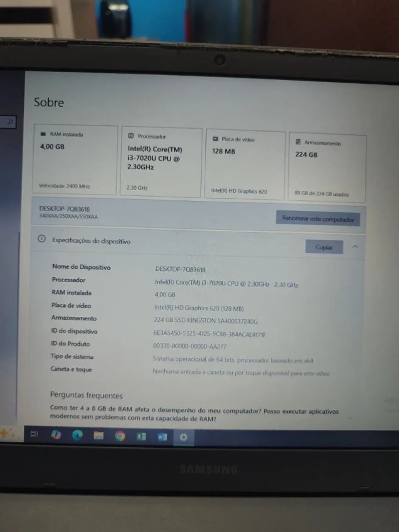Click the RAM instalada 4,00 GB spec value
The height and width of the screenshot is (532, 399).
pos(165,294)
